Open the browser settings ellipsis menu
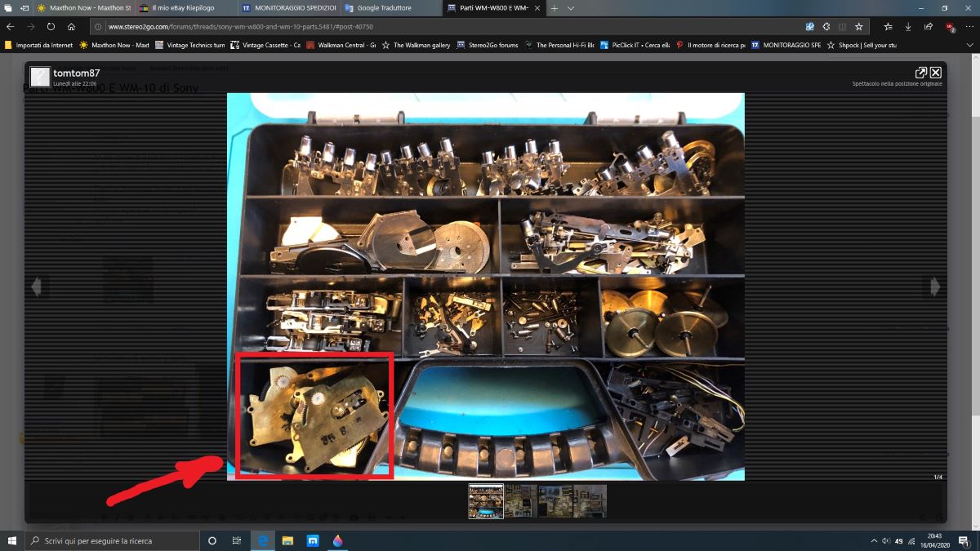980x551 pixels. tap(969, 26)
